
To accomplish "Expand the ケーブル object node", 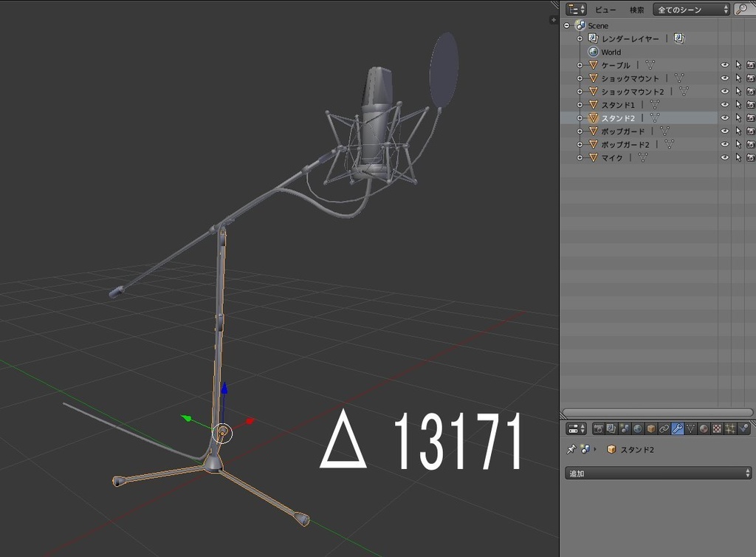I will (580, 64).
